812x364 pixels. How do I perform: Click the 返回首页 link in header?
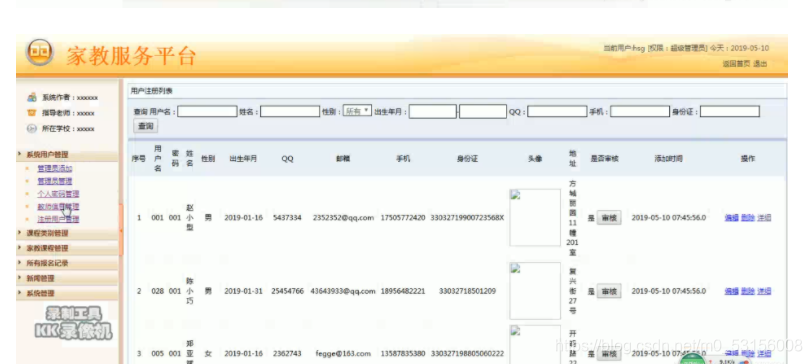736,64
